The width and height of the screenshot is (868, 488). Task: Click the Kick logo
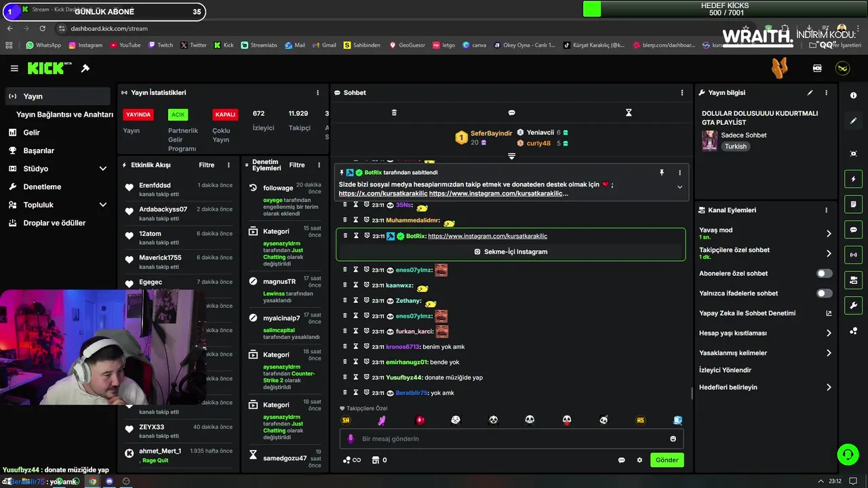(50, 68)
